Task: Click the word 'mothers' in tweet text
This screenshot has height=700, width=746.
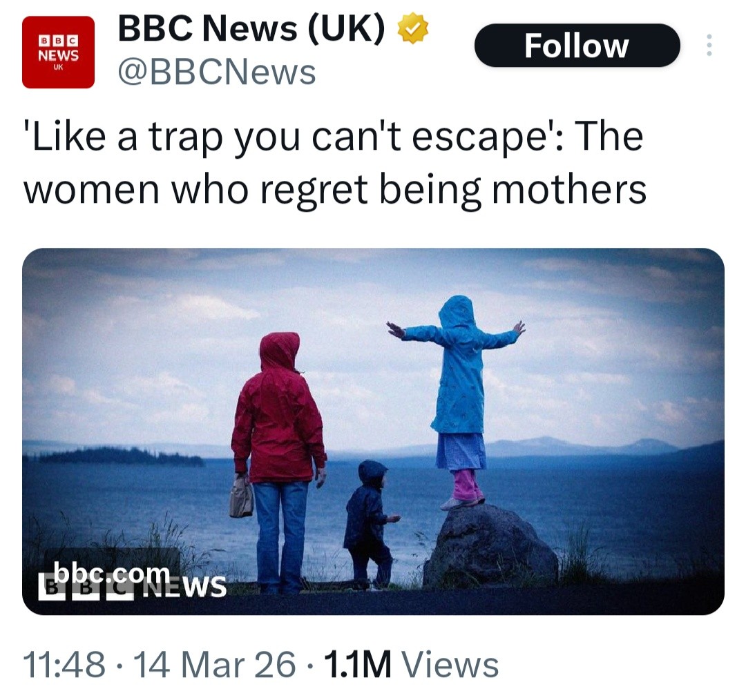Action: [x=568, y=188]
